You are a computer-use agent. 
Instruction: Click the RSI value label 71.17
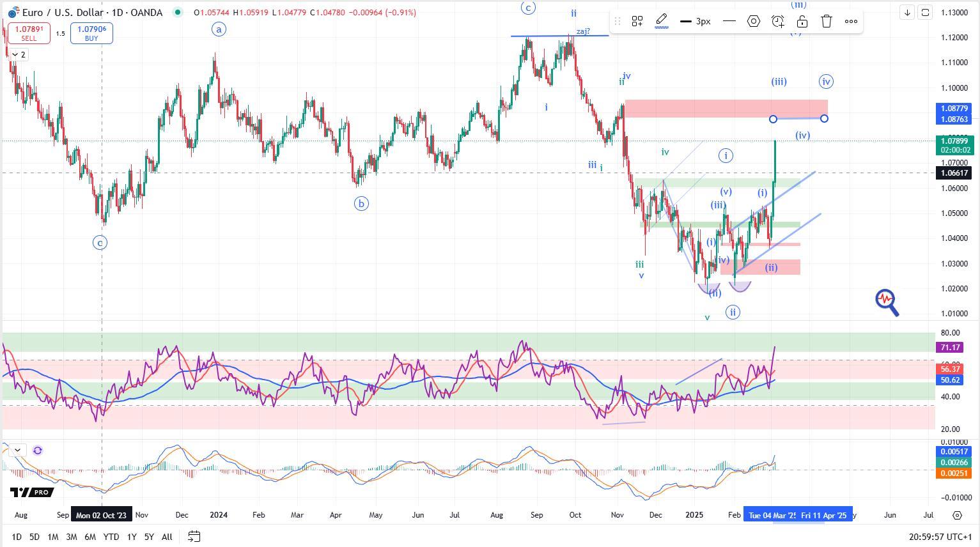tap(951, 348)
